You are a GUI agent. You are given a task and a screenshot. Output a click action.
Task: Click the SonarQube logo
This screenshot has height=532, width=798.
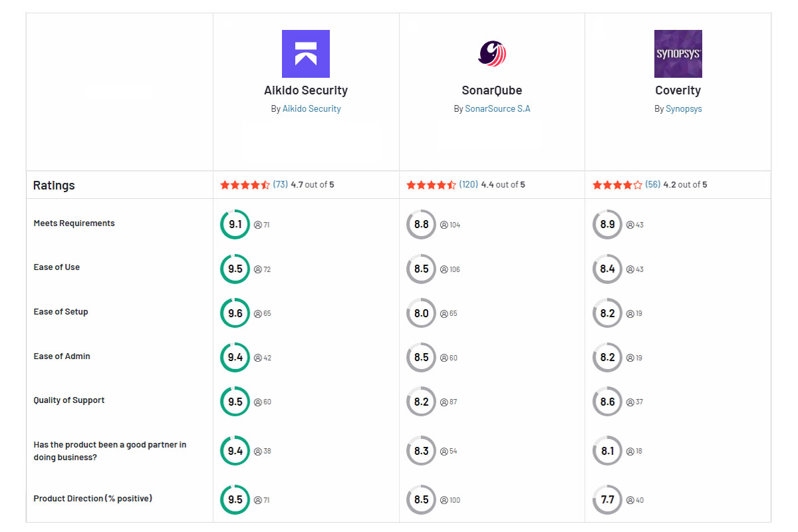(492, 54)
